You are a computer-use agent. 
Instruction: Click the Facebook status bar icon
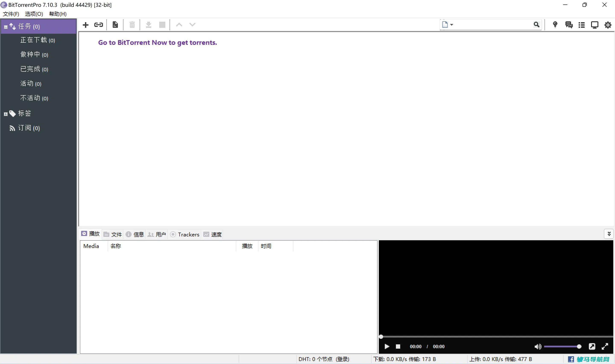571,359
